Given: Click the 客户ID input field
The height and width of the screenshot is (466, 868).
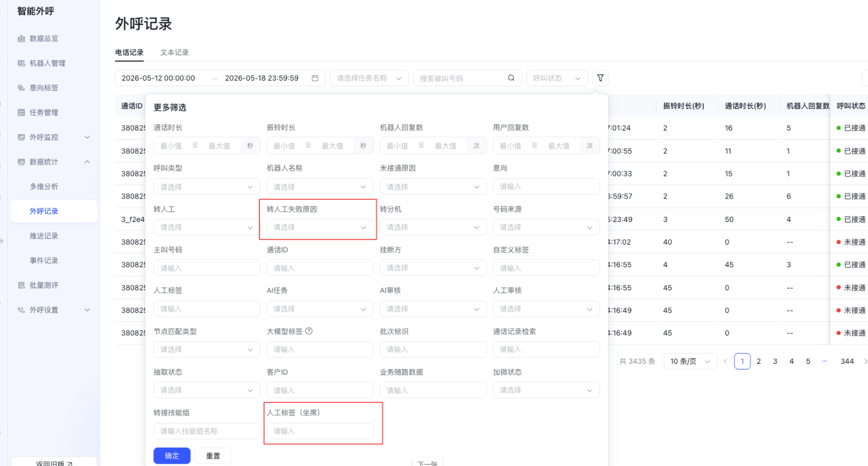Looking at the screenshot, I should (320, 391).
